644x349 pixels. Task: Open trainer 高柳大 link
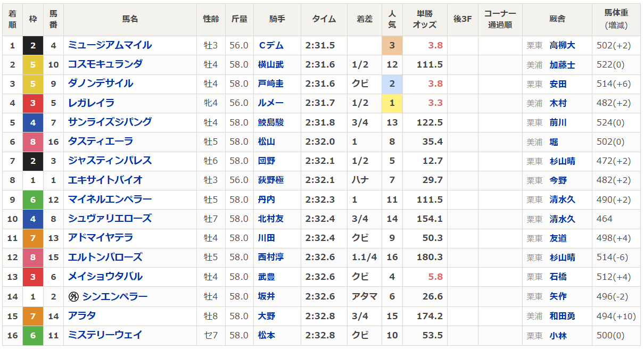tap(562, 46)
